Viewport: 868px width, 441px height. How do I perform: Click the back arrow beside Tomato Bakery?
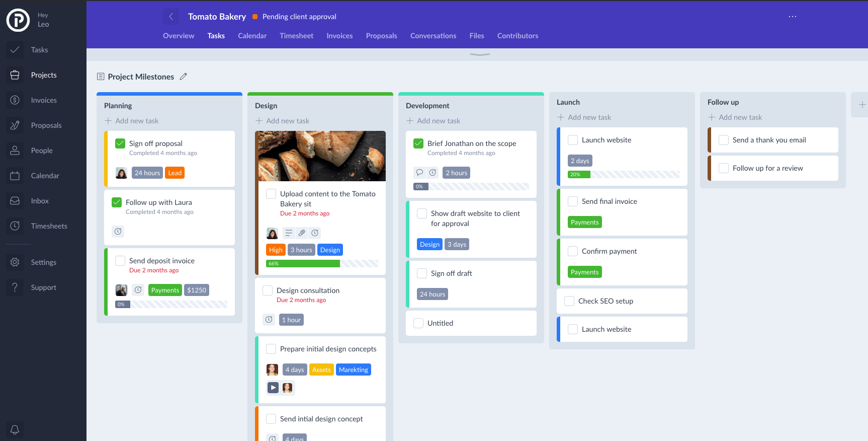[171, 17]
